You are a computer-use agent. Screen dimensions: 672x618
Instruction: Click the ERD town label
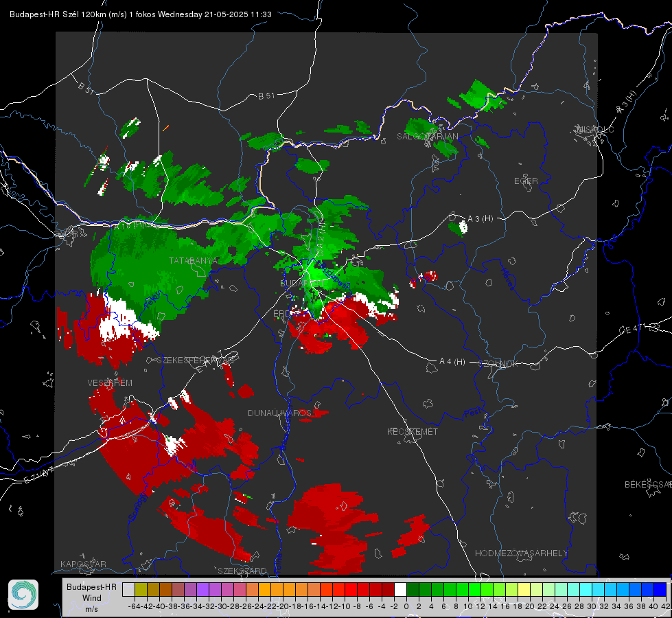pos(281,314)
